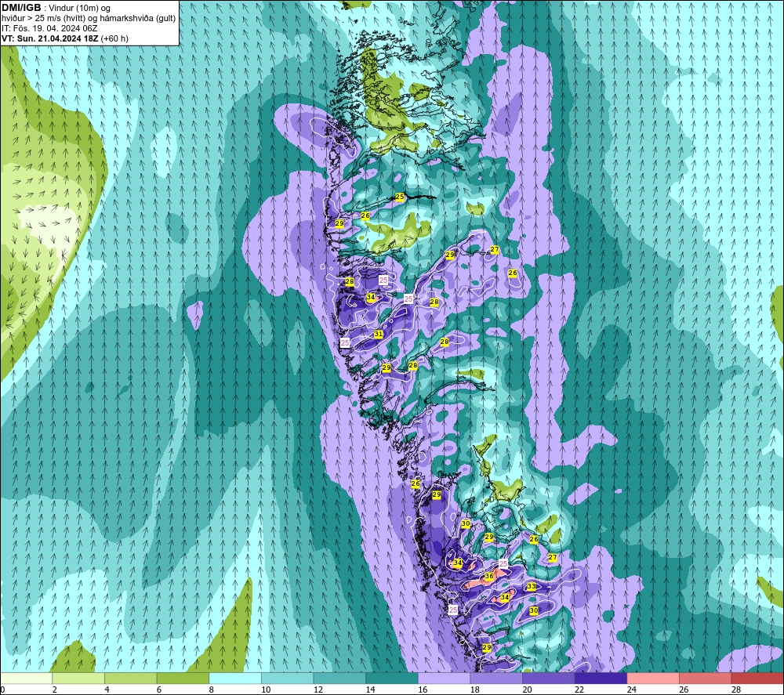
Task: Select the 16–18 m/s lavender legend swatch
Action: click(x=444, y=679)
